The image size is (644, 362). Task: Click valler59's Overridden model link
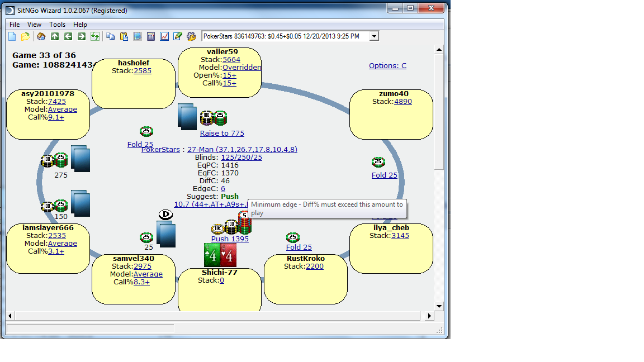(241, 67)
